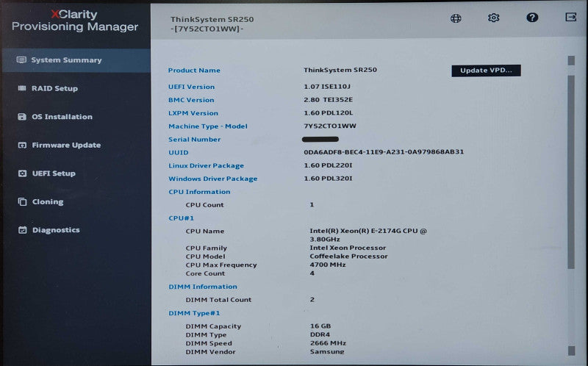The height and width of the screenshot is (366, 588).
Task: Click the 2666 MHz value
Action: (x=328, y=343)
